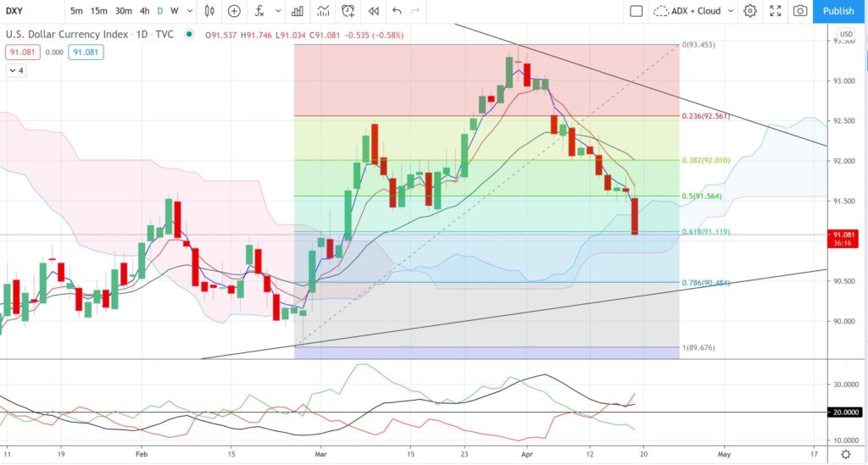Select the 30m timeframe
Image resolution: width=868 pixels, height=465 pixels.
[124, 11]
